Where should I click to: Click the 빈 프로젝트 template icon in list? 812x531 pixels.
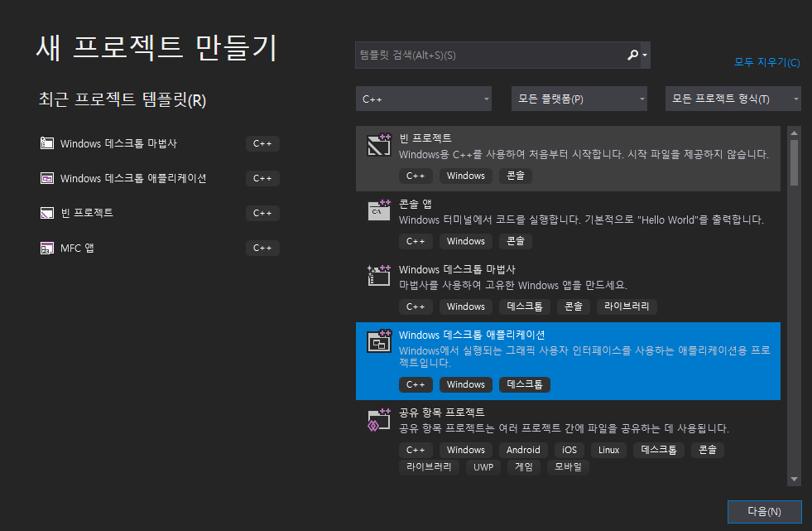coord(378,145)
